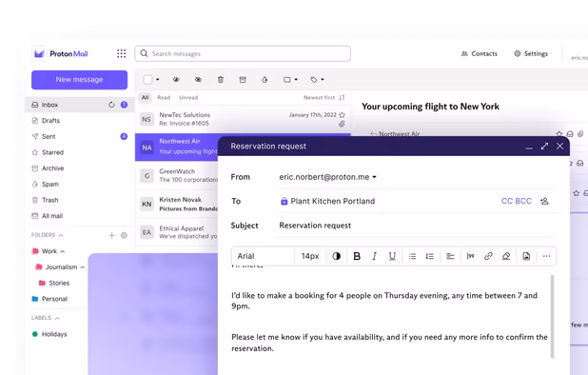This screenshot has width=588, height=375.
Task: Move selected mail to trash via toolbar
Action: pyautogui.click(x=221, y=80)
